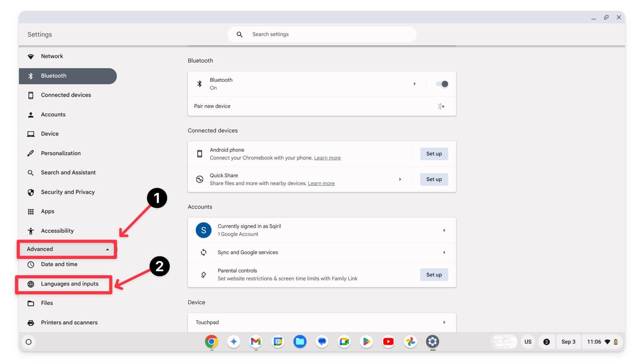
Task: Open the Chat app from the shelf
Action: (x=322, y=342)
